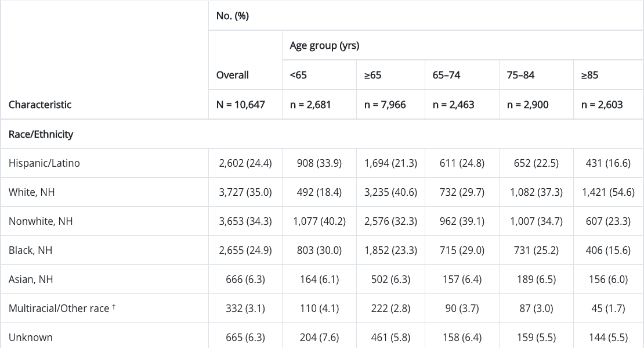
Task: Click the Hispanic/Latino row label
Action: (44, 163)
